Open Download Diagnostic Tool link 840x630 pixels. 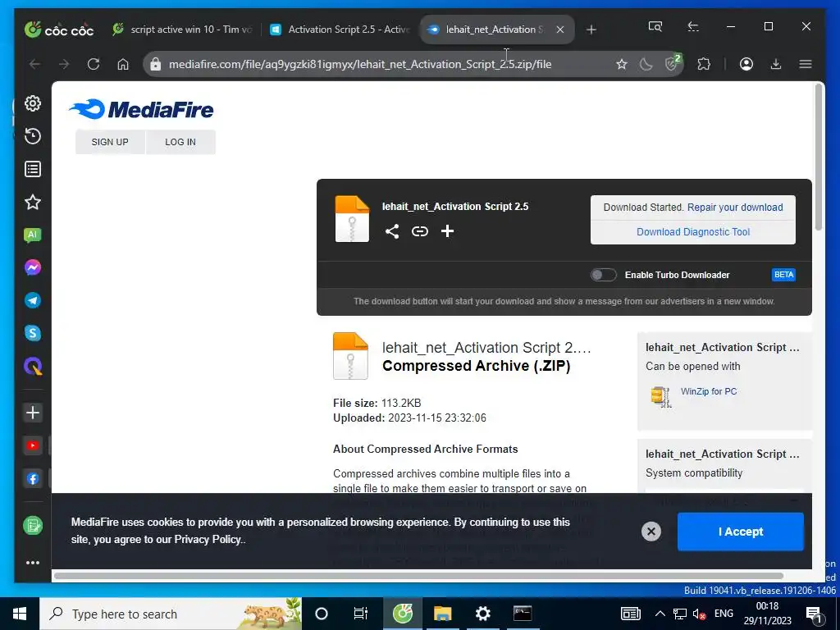692,232
